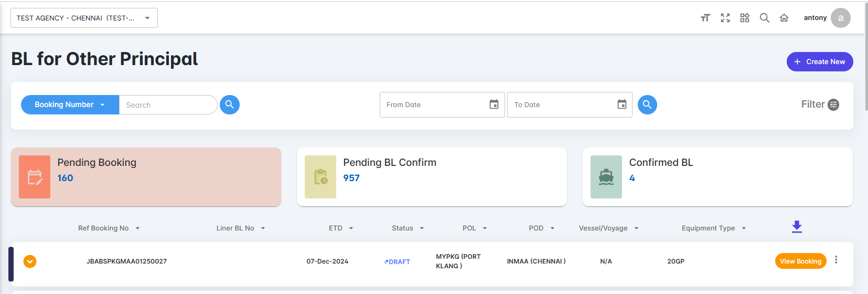Open the TEST AGENCY - CHENNAI dropdown

tap(84, 18)
